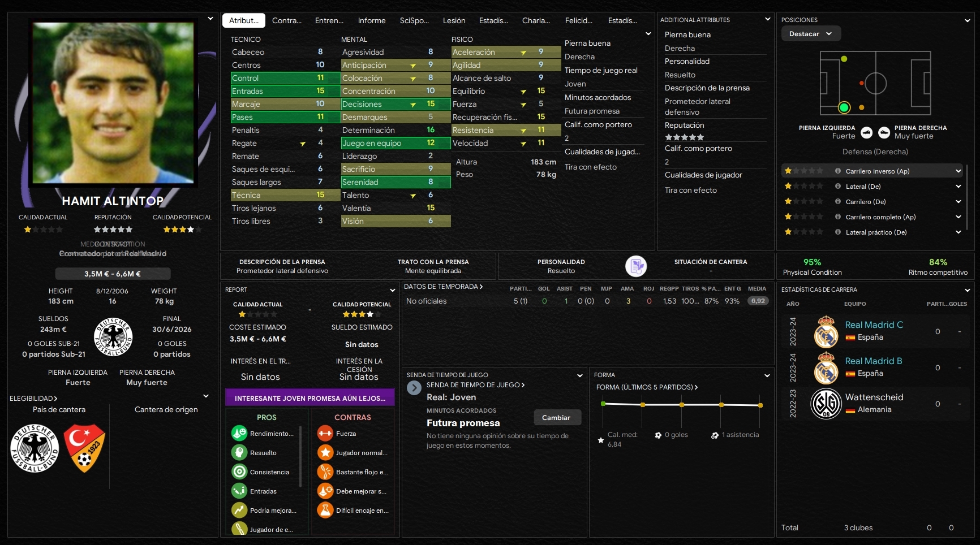Open the Lesión tab
The width and height of the screenshot is (980, 545).
[454, 20]
